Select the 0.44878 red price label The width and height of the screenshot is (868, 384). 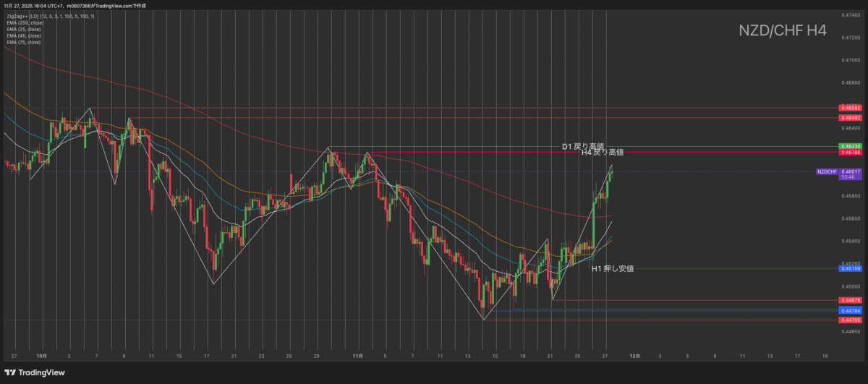849,299
